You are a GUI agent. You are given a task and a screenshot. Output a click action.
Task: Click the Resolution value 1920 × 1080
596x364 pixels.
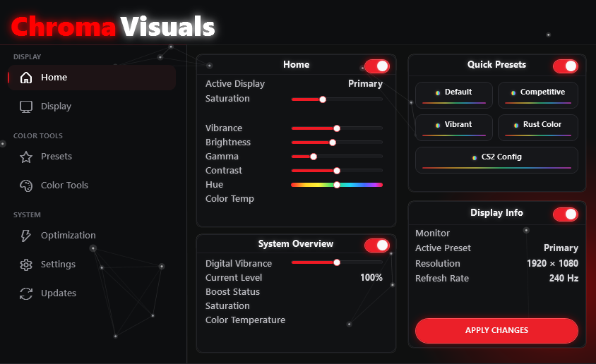click(552, 263)
